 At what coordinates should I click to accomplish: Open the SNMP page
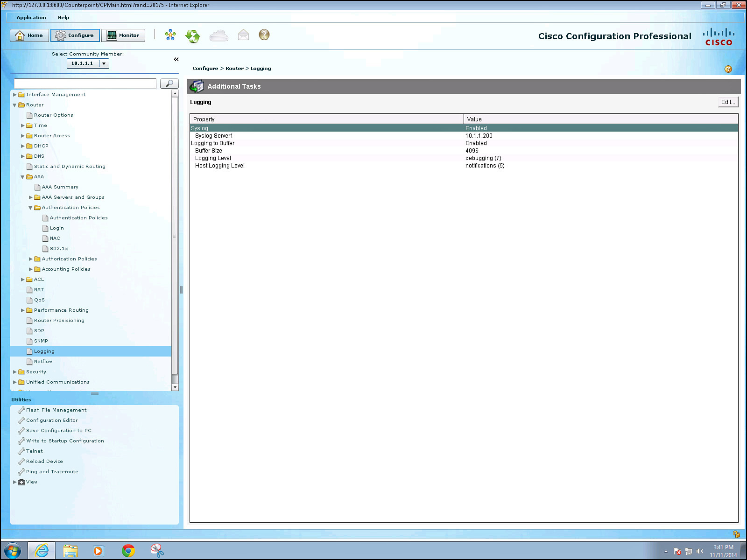pos(41,341)
